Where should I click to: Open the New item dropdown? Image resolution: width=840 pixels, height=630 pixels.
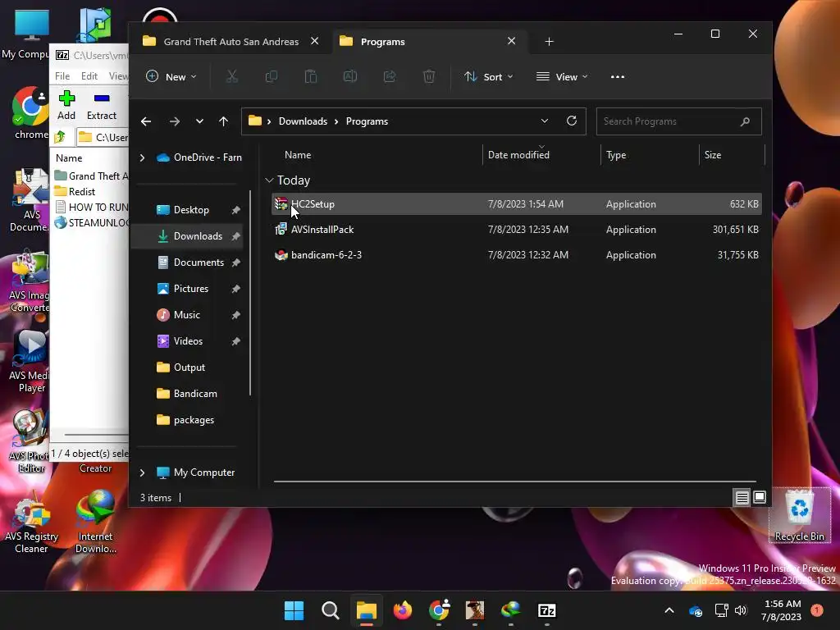coord(171,76)
